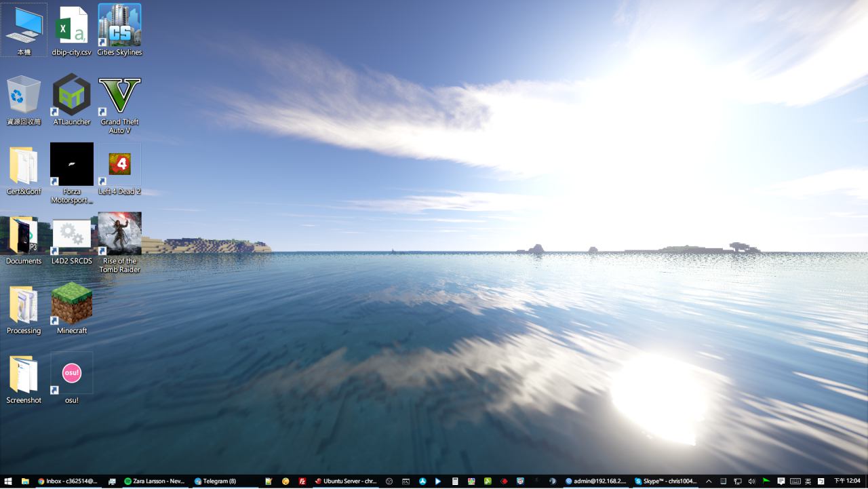Select the Left 4 Dead 2 shortcut
868x489 pixels.
point(119,170)
